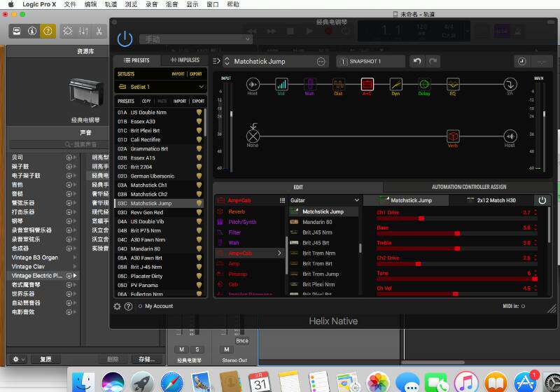The image size is (560, 392).
Task: Open the library gear action menu
Action: click(18, 360)
